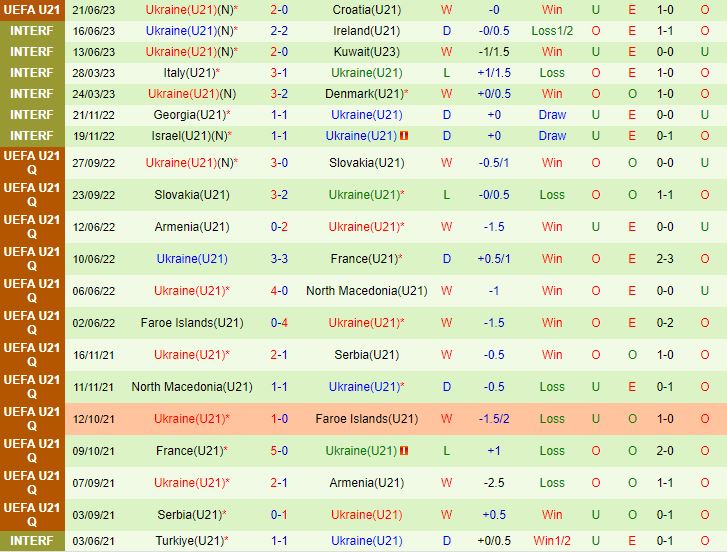
Task: Open North Macedonia(U21) in the 4-0 match
Action: click(366, 291)
